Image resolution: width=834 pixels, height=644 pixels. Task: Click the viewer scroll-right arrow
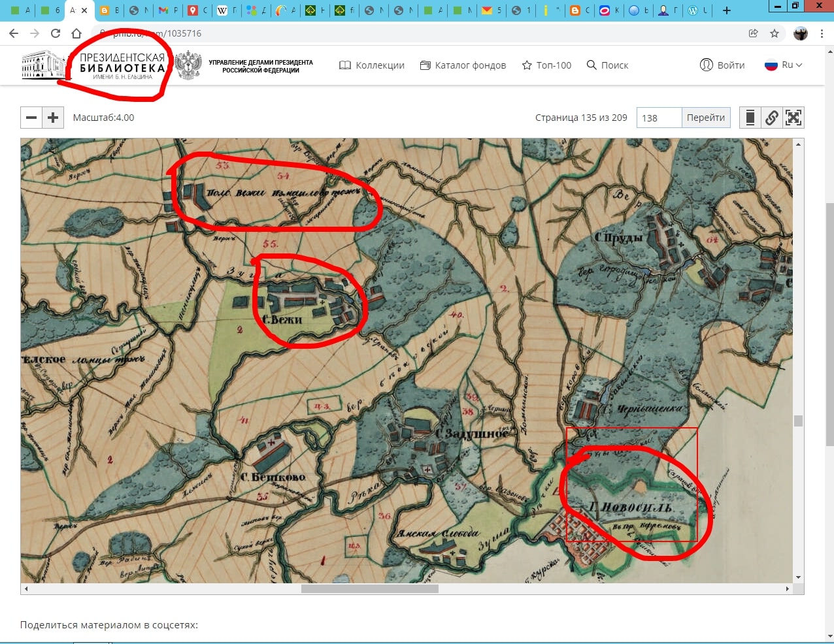click(x=788, y=588)
